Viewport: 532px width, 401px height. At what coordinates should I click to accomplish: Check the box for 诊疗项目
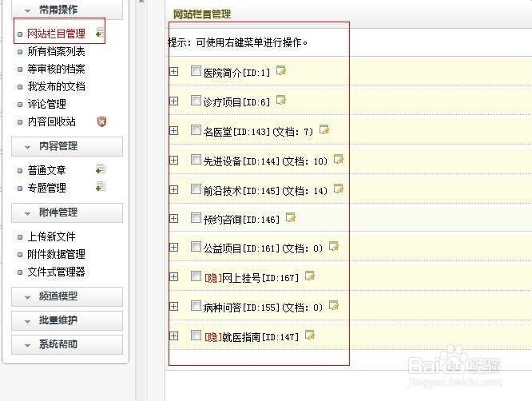196,100
